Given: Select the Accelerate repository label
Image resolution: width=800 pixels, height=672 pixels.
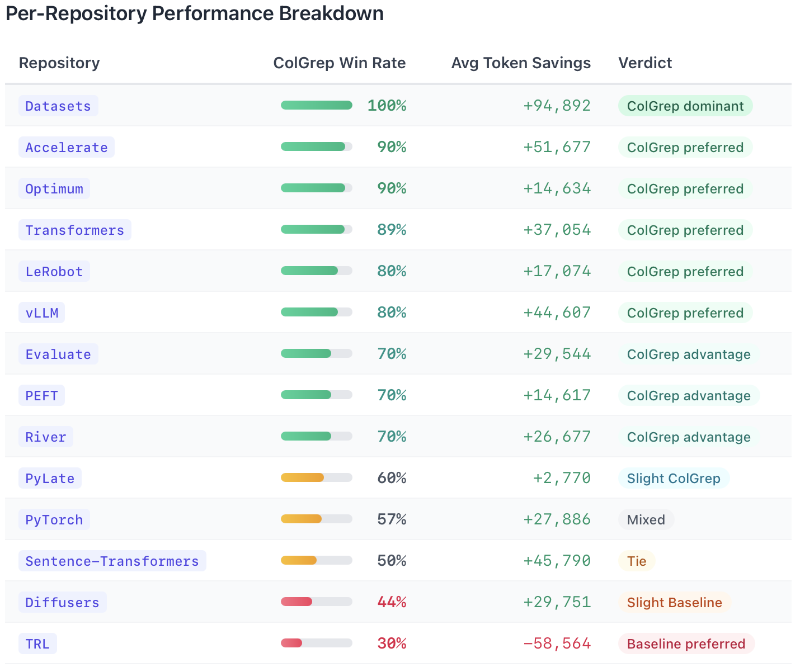Looking at the screenshot, I should coord(67,148).
